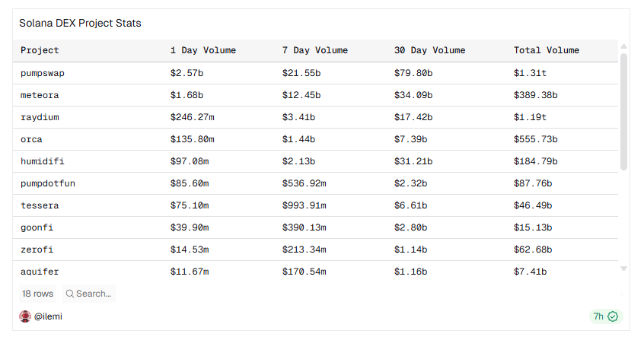Click the @ilemi author avatar
Image resolution: width=644 pixels, height=337 pixels.
(25, 316)
